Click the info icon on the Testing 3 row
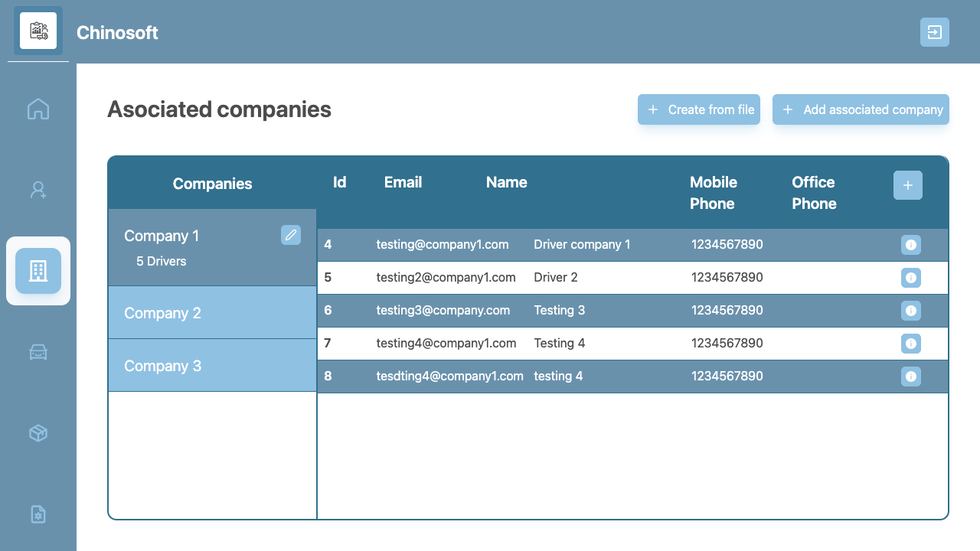The image size is (980, 551). (911, 310)
